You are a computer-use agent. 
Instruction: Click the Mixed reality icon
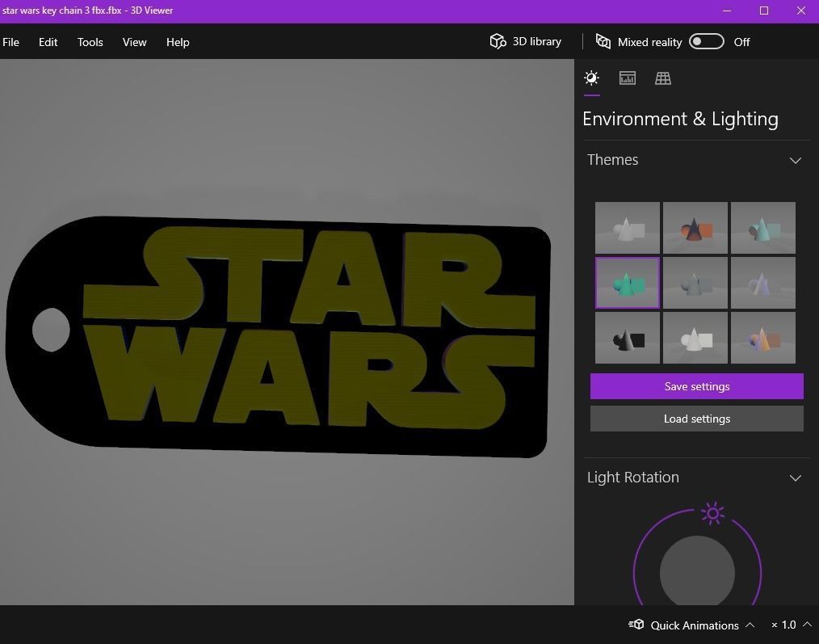(603, 42)
